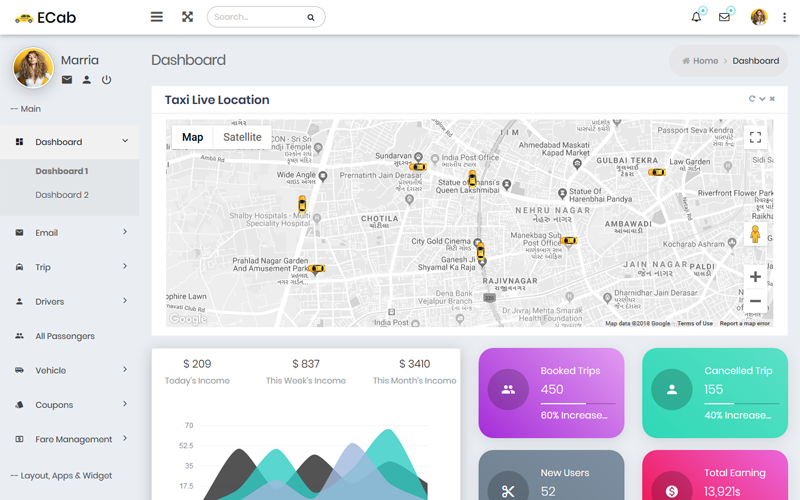Click the $ 3410 This Month's Income value
Viewport: 800px width, 500px height.
(x=414, y=364)
